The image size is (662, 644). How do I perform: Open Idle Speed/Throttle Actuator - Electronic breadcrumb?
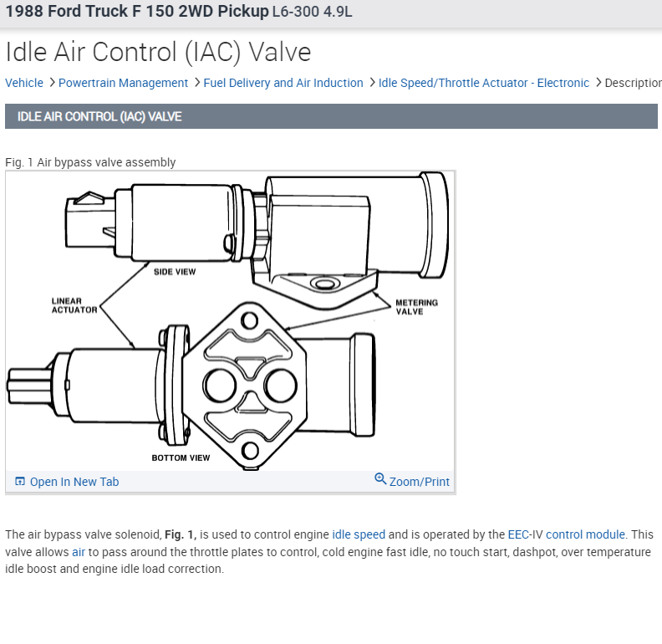484,83
